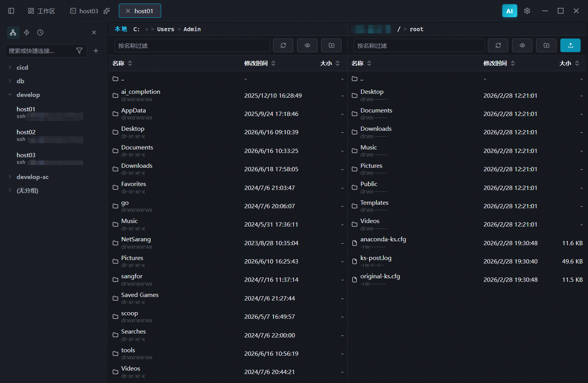
Task: Open settings gear icon
Action: coord(527,11)
